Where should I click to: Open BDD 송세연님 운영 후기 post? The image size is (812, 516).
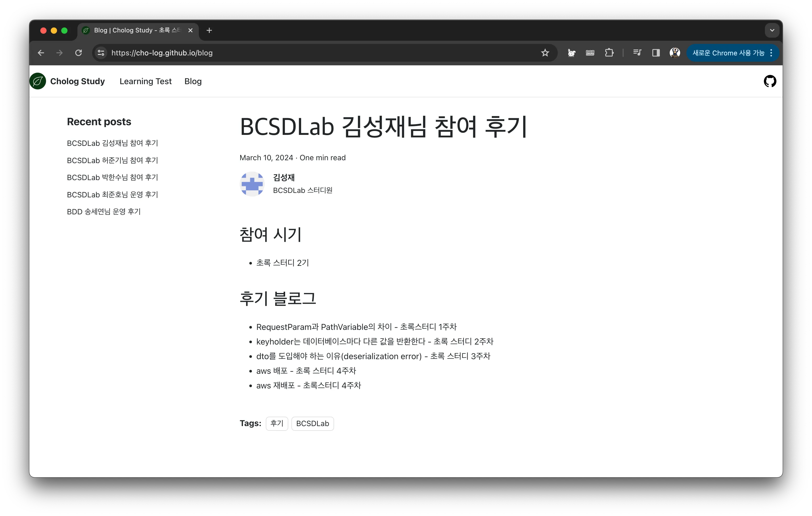[x=104, y=212]
